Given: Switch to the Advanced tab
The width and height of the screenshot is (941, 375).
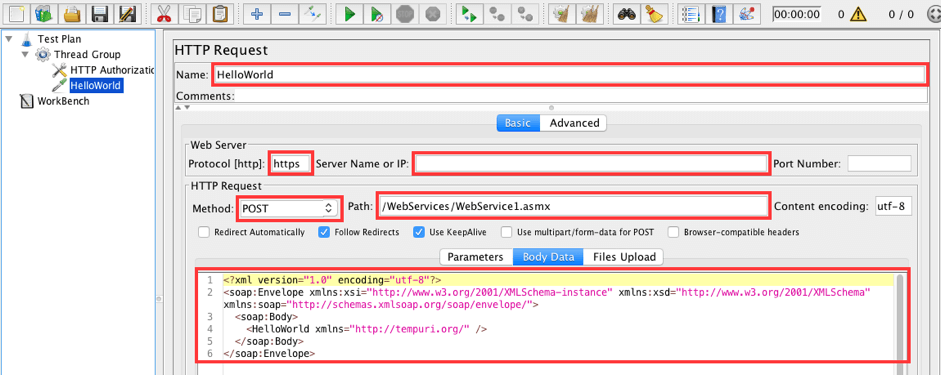Looking at the screenshot, I should tap(574, 123).
